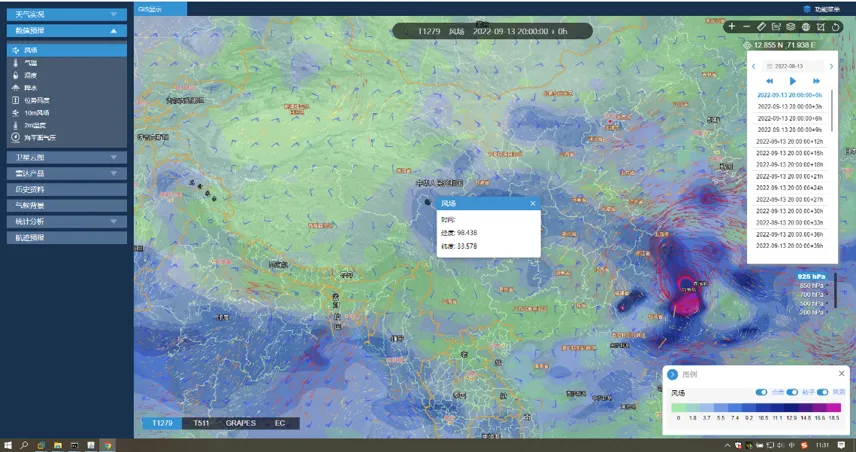
Task: Play the forecast time animation
Action: pyautogui.click(x=792, y=80)
